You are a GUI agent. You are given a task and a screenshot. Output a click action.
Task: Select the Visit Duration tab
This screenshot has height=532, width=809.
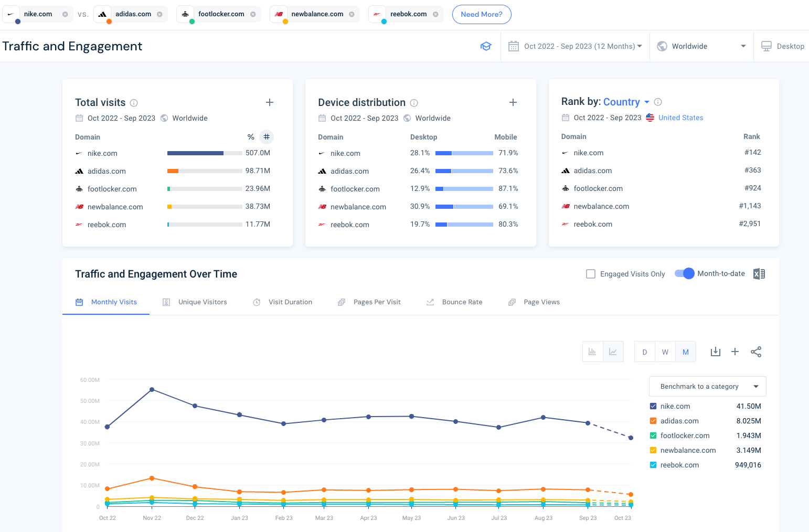[282, 302]
